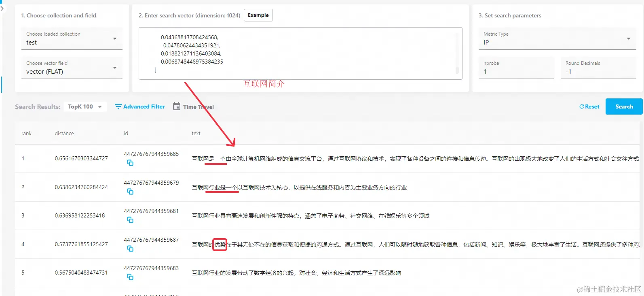Copy id 447276767944359683

[x=130, y=277]
